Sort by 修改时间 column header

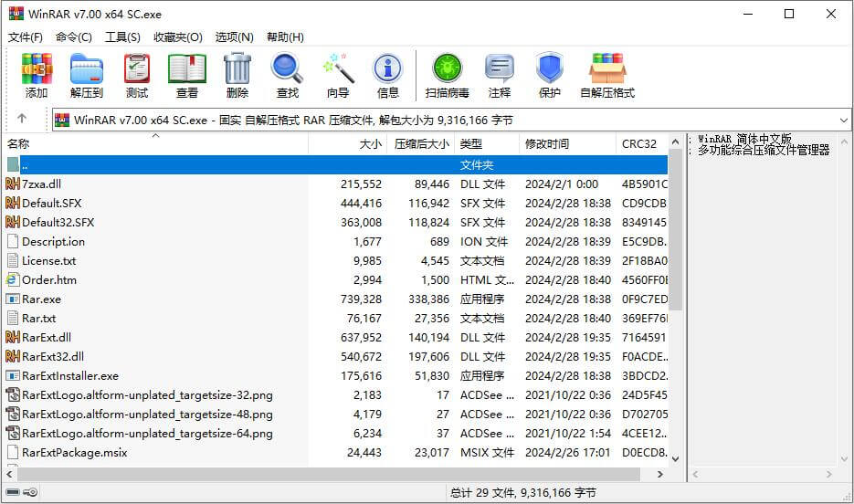tap(567, 143)
